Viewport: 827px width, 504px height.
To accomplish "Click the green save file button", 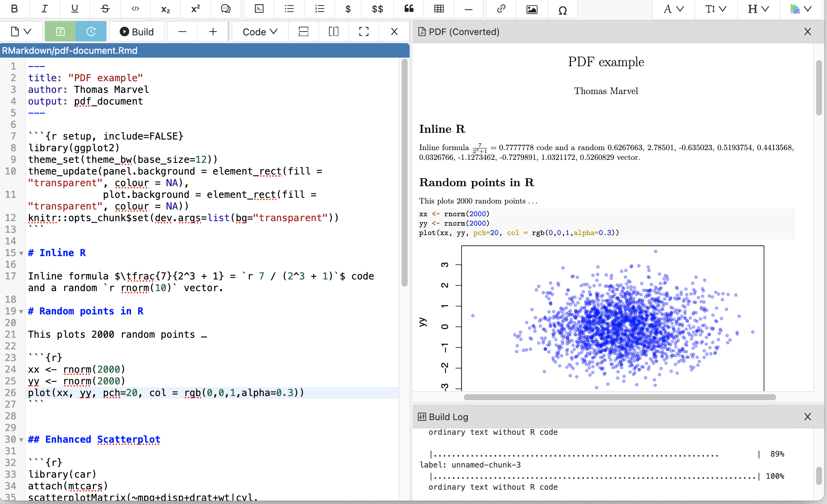I will 60,32.
